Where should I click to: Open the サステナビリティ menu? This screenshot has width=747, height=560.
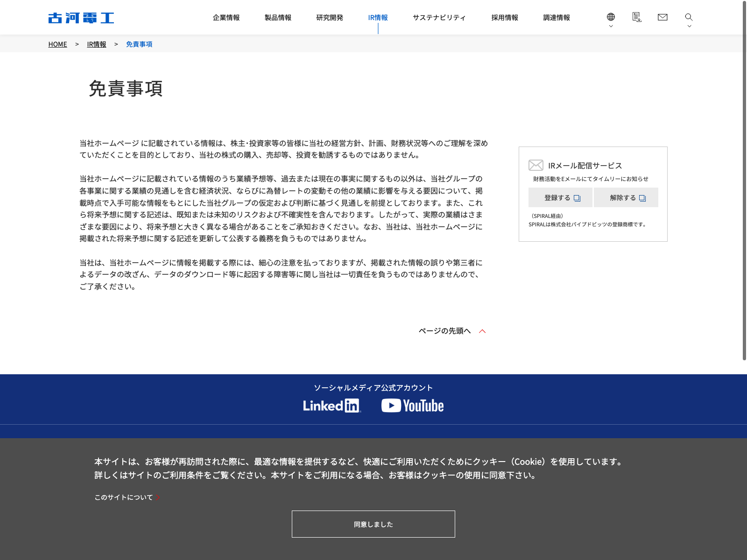pos(439,18)
